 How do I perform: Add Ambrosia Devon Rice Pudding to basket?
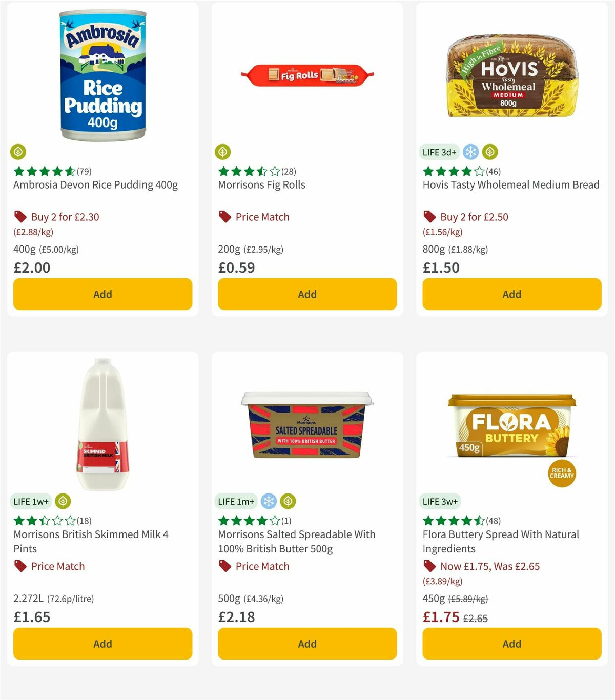102,294
